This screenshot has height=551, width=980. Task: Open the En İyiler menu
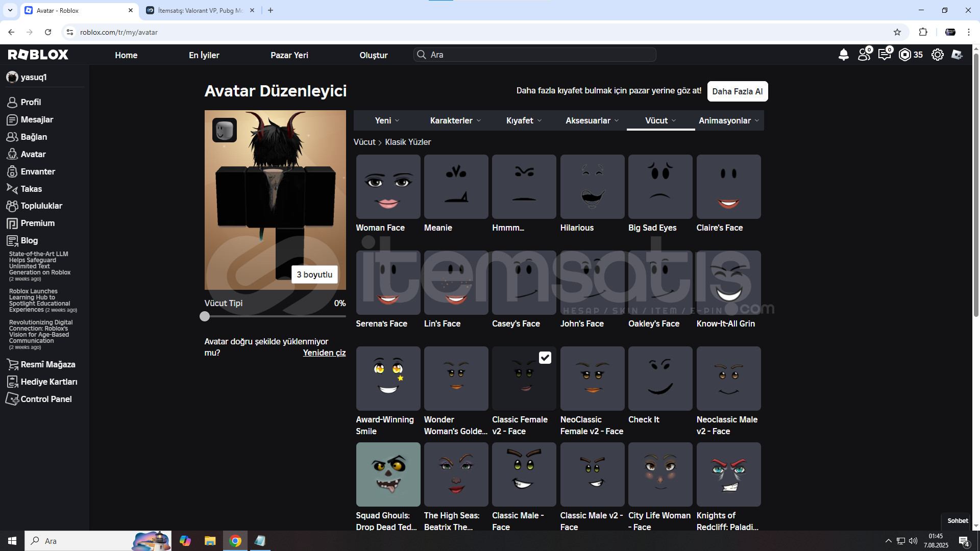tap(204, 55)
